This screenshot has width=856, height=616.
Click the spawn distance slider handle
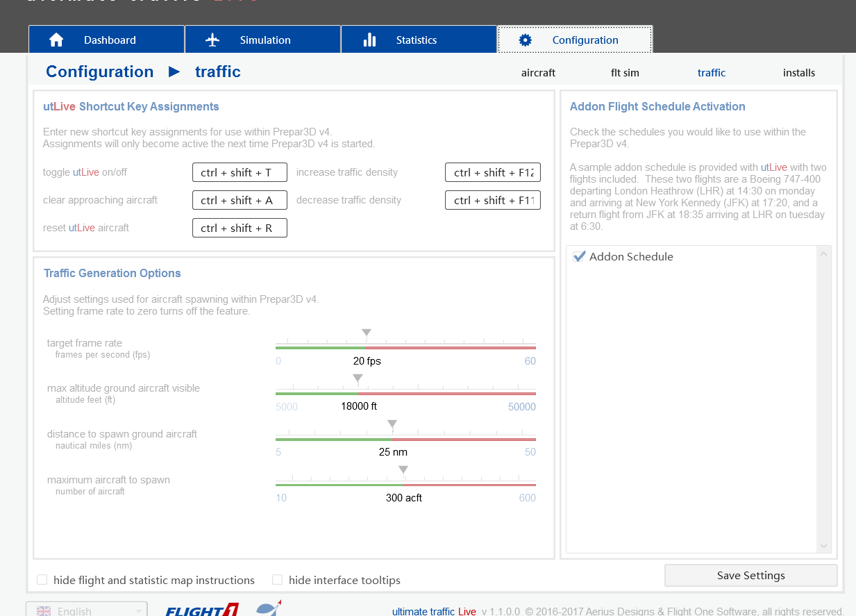click(392, 424)
